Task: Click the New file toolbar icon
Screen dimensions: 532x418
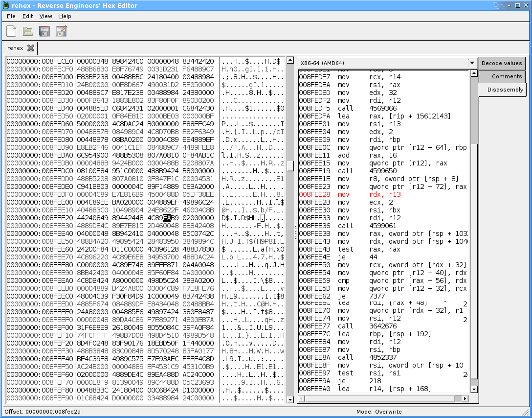Action: pyautogui.click(x=11, y=31)
